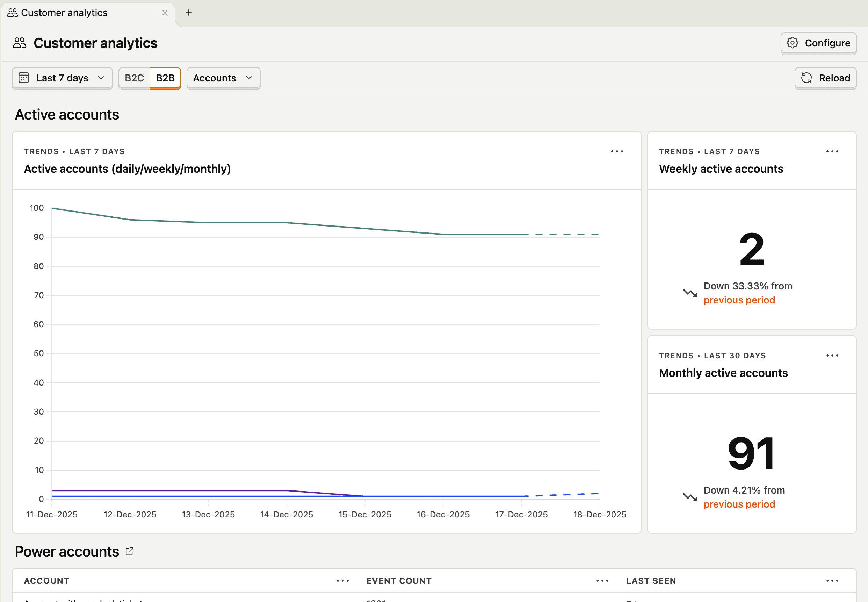
Task: Click the 18-Dec-2025 axis label on chart
Action: click(600, 514)
